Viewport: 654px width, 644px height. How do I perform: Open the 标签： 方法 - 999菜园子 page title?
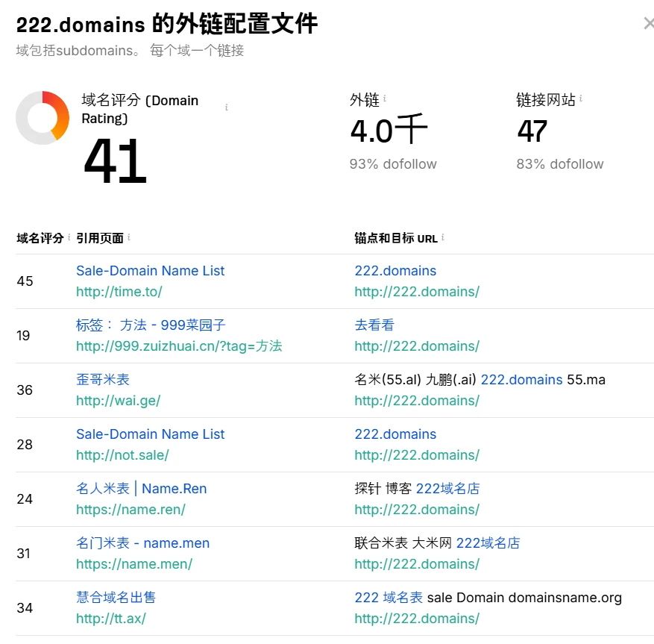[151, 325]
